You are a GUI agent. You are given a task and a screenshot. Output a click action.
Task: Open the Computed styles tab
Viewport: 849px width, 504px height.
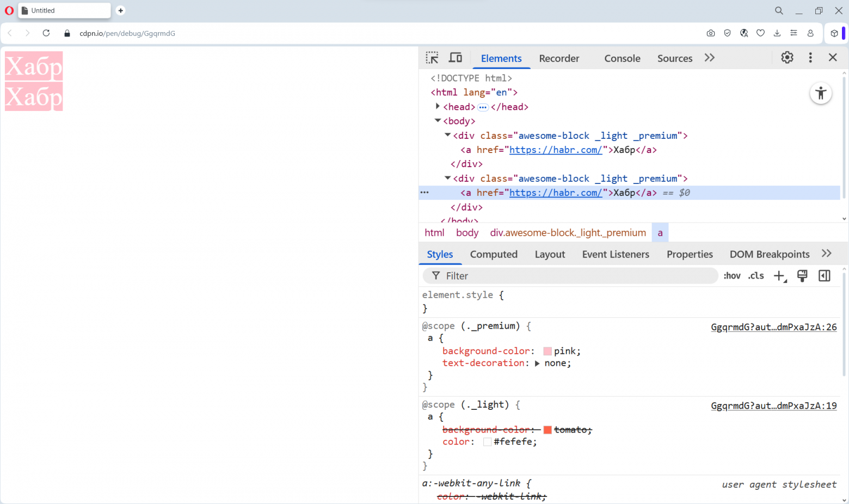494,254
